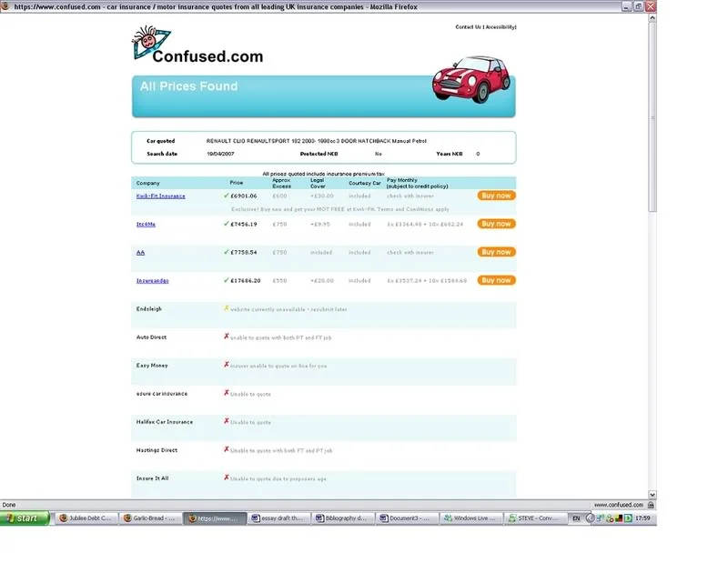Click the Courtesy Car column header
728x583 pixels.
pyautogui.click(x=365, y=184)
